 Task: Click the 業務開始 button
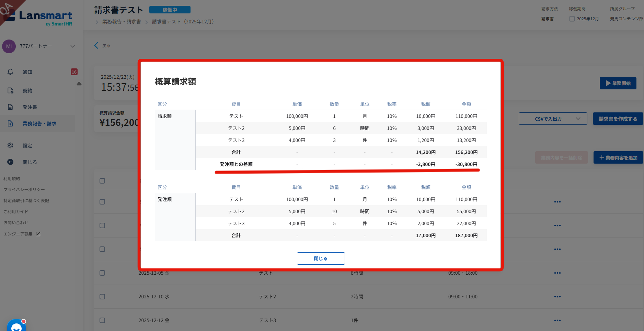coord(618,83)
